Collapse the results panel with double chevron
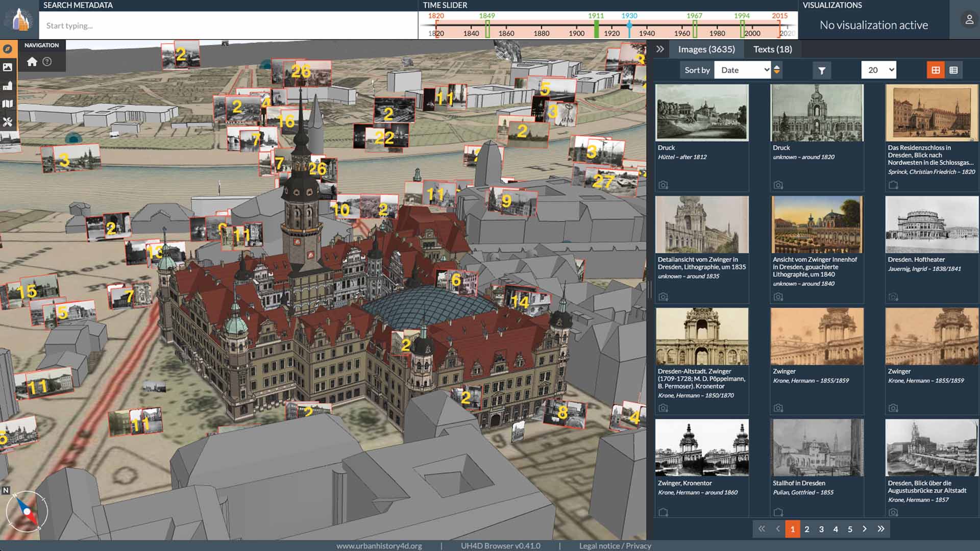 (660, 49)
